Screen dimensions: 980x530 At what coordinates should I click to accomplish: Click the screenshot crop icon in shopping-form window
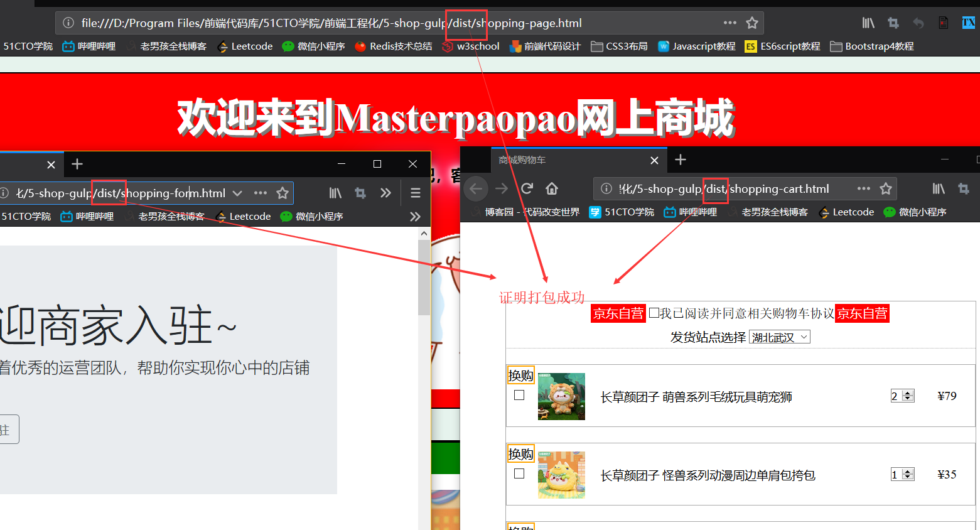click(x=360, y=193)
